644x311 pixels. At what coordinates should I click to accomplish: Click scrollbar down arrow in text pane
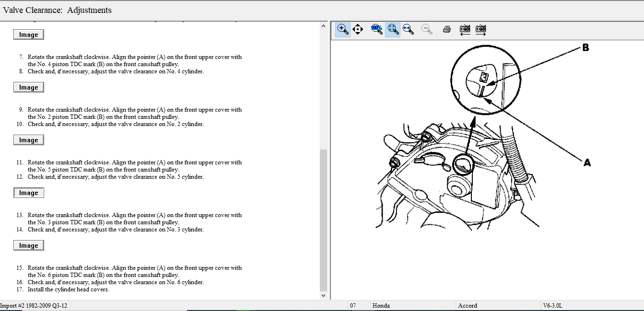point(323,296)
